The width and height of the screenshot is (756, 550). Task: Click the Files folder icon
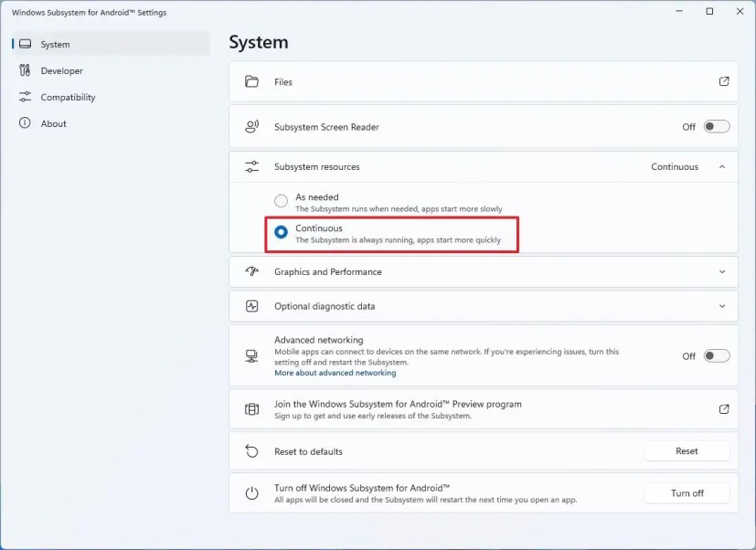[x=252, y=81]
